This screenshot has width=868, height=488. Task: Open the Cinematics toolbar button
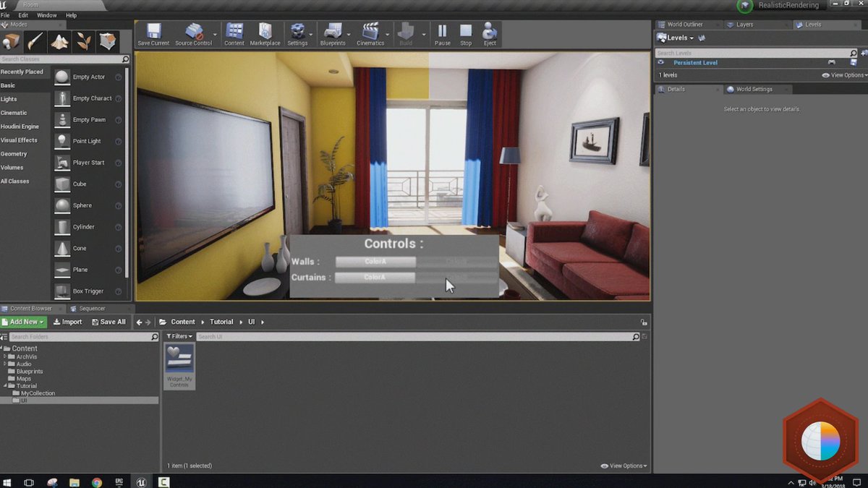[x=370, y=35]
